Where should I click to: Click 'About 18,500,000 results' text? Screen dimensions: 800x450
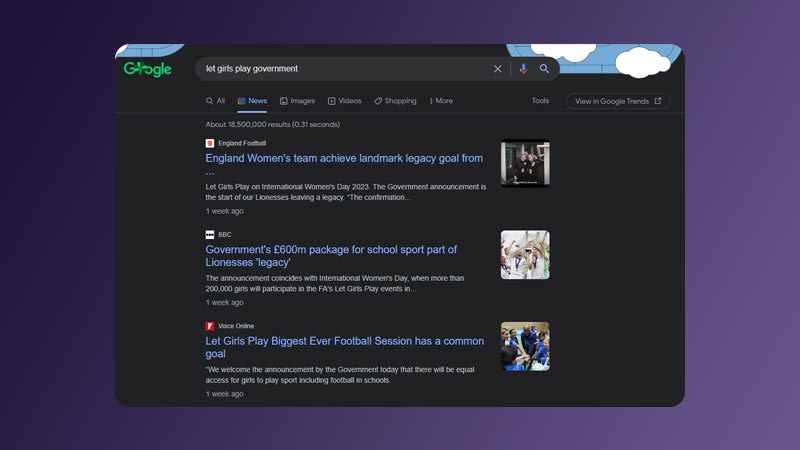pos(272,124)
